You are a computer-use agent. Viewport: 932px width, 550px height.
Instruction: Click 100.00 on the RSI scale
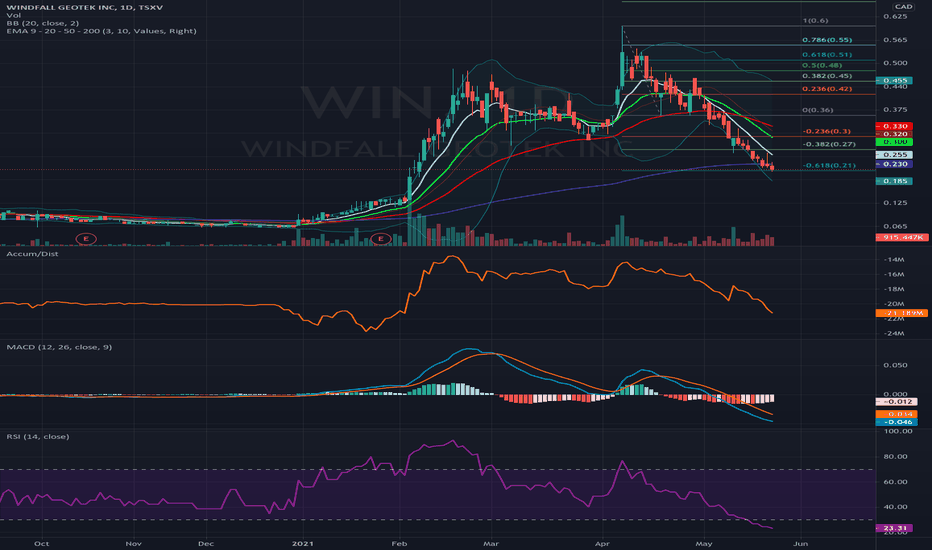coord(898,431)
